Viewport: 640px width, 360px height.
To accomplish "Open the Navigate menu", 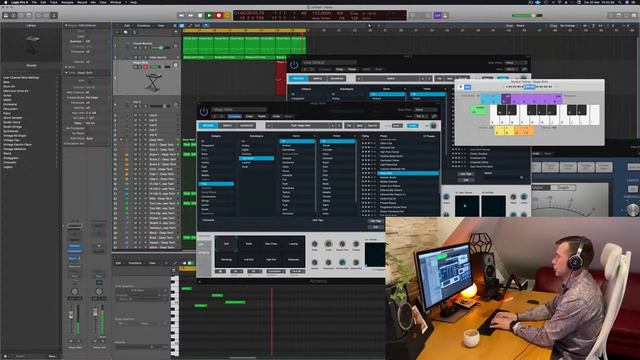I will pos(67,2).
